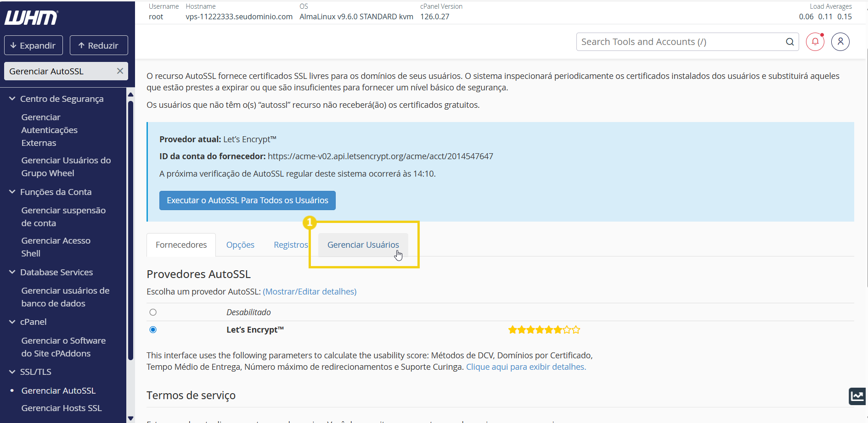Switch to the Fornecedores tab
Screen dimensions: 868x423
(181, 245)
